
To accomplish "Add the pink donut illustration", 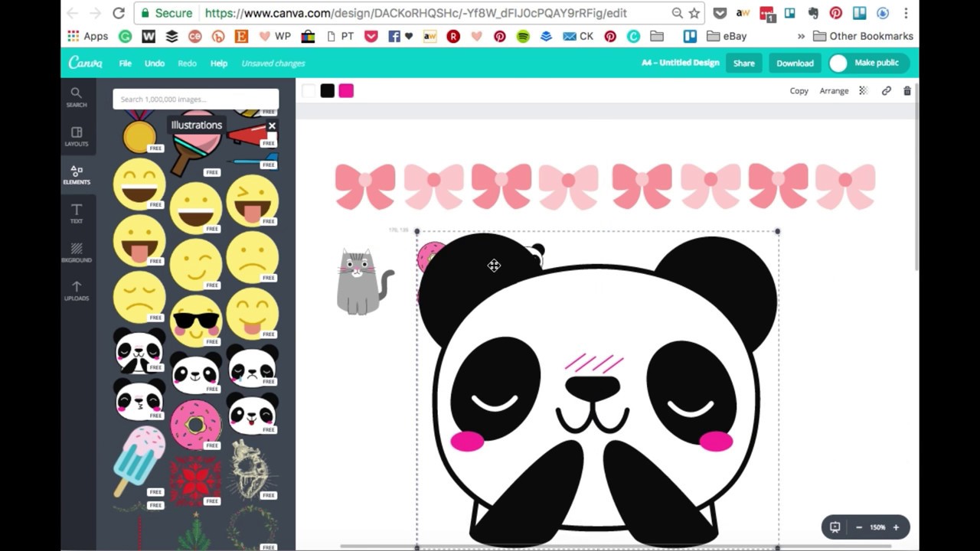I will coord(195,425).
